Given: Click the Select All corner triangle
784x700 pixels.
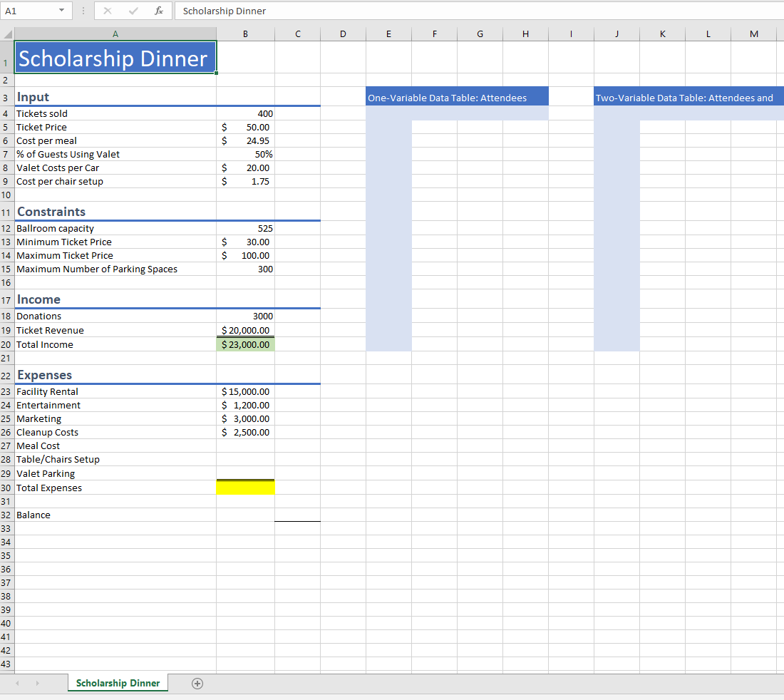Looking at the screenshot, I should click(8, 34).
